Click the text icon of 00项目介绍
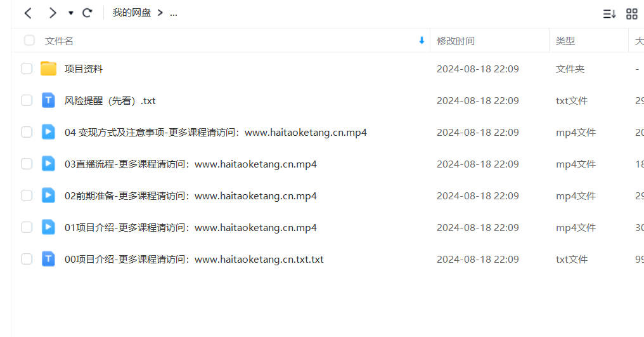The image size is (644, 337). (x=48, y=258)
